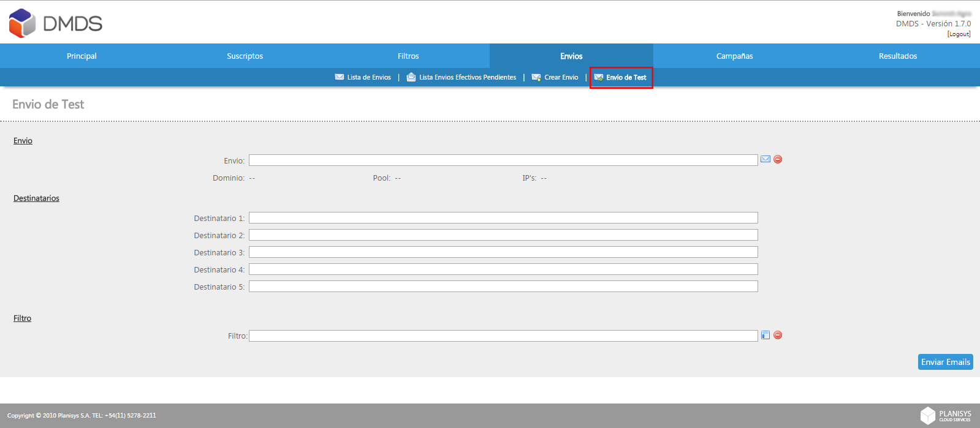This screenshot has width=980, height=428.
Task: Focus the Filtro text field
Action: point(503,336)
